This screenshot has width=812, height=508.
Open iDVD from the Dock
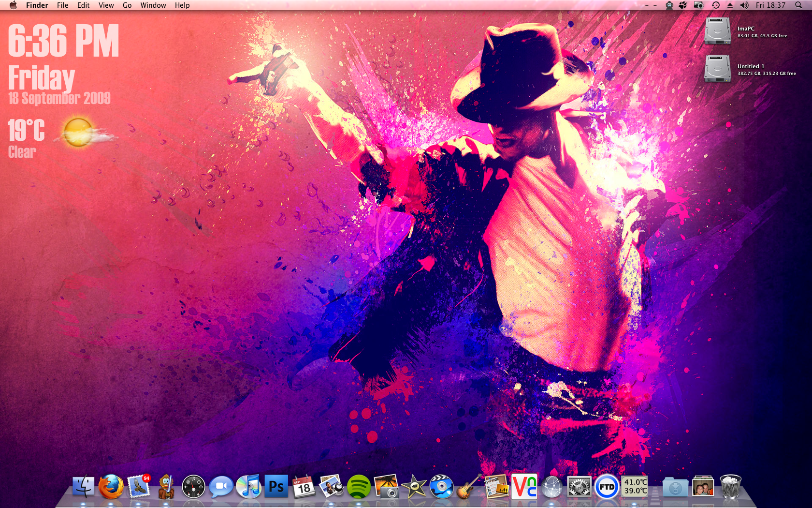[x=441, y=487]
